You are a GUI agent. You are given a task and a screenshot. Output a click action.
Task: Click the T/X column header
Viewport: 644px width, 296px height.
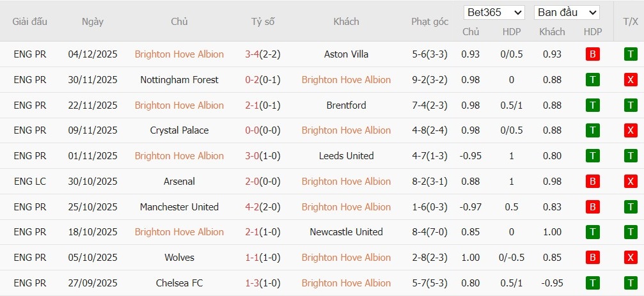coord(630,21)
